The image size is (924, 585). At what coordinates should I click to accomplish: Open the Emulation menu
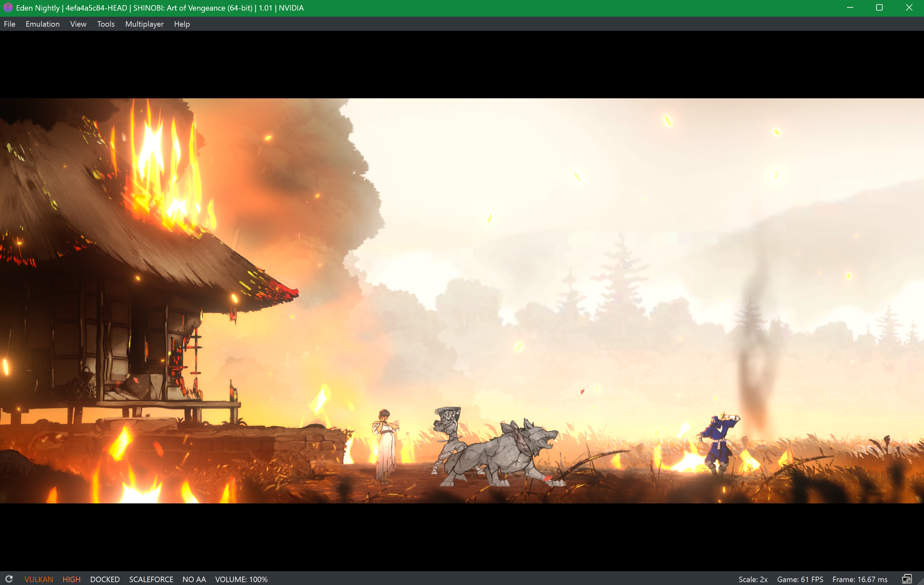point(43,24)
